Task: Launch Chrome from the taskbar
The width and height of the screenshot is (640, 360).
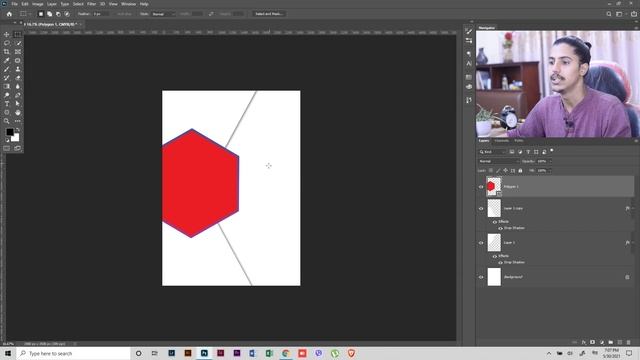Action: point(286,353)
